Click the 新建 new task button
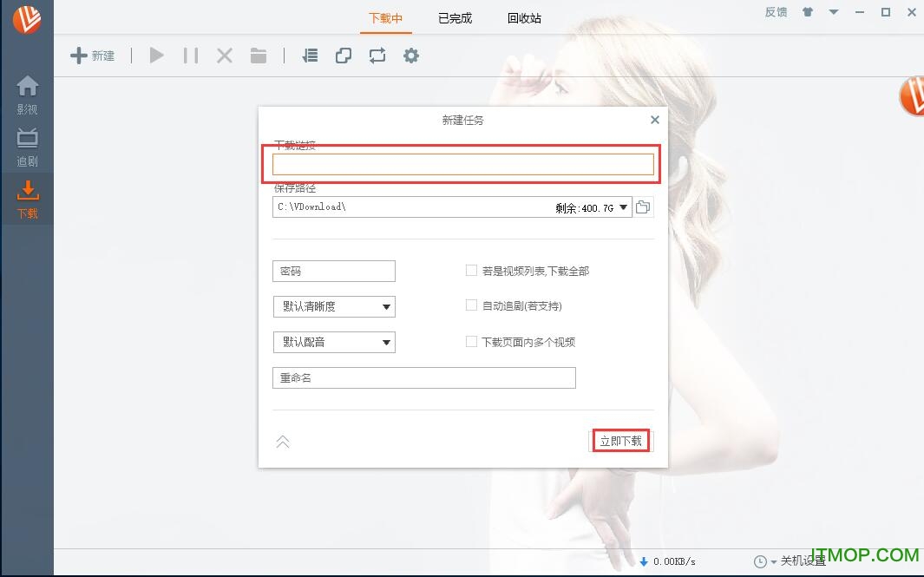The image size is (924, 577). 93,56
